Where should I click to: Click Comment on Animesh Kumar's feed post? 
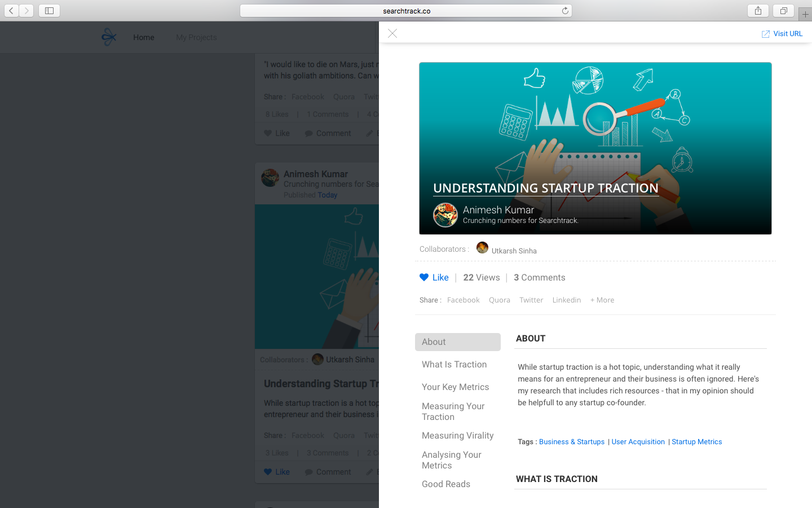coord(328,472)
